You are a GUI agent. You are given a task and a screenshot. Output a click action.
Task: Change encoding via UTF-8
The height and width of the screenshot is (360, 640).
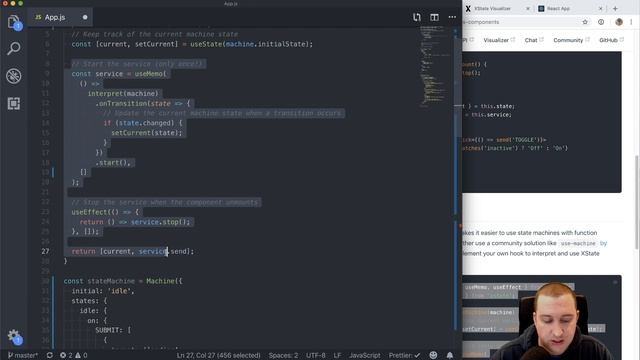pyautogui.click(x=316, y=356)
